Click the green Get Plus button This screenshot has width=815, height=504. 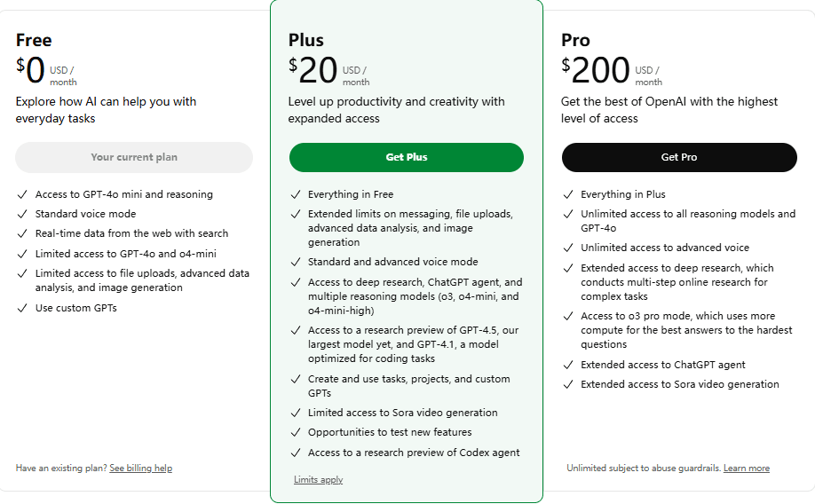406,157
